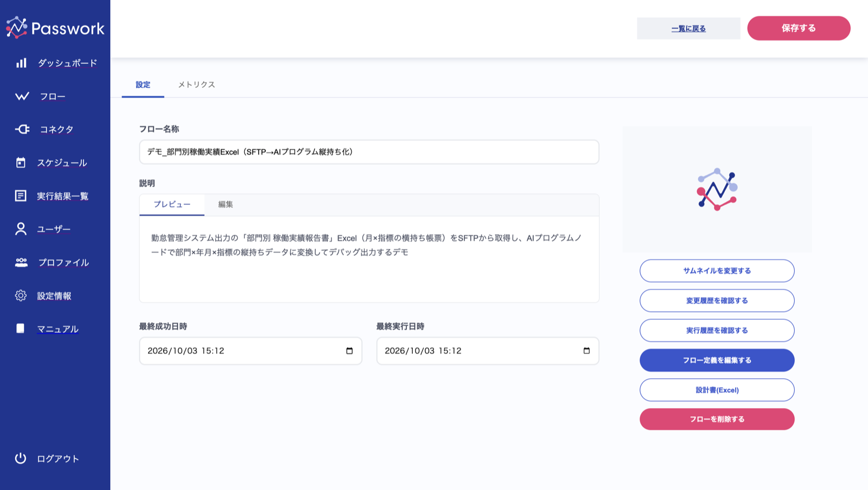
Task: Click the 最終成功日時 date field
Action: click(251, 351)
